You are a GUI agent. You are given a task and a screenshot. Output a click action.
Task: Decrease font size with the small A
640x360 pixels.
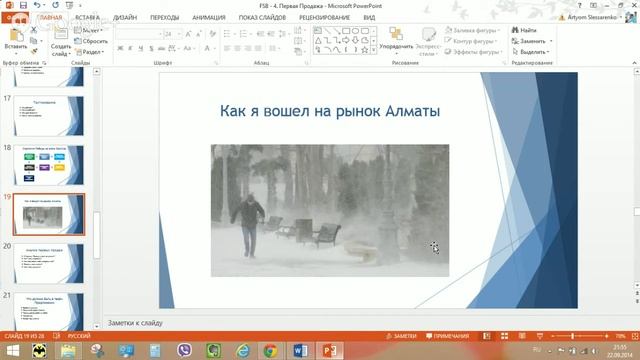pos(199,34)
